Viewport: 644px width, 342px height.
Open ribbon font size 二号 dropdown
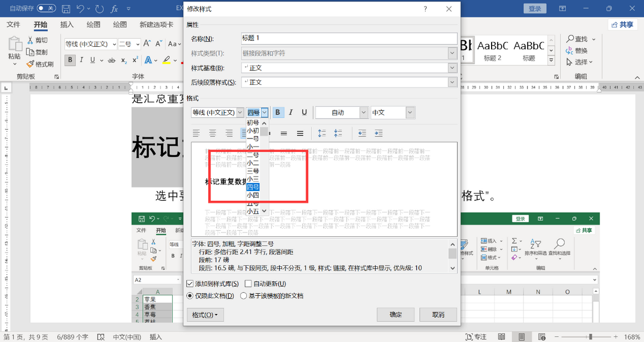[x=137, y=44]
